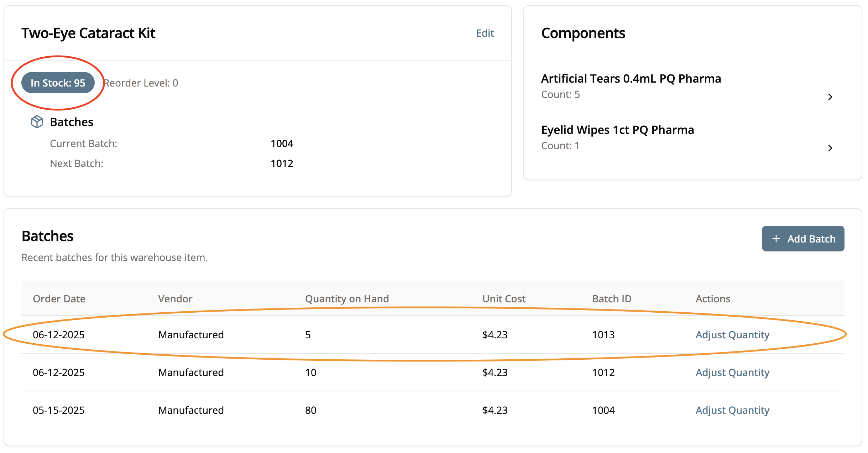This screenshot has height=453, width=868.
Task: Expand Eyelid Wipes component chevron
Action: tap(830, 148)
